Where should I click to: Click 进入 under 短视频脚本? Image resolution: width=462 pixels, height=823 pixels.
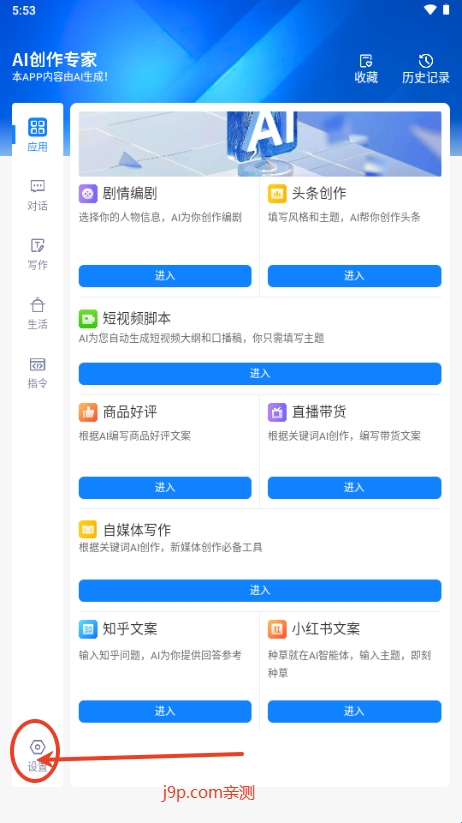click(x=260, y=374)
